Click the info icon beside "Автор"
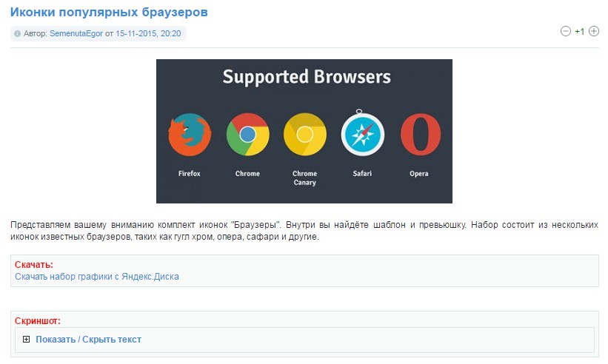The height and width of the screenshot is (364, 608). pos(18,34)
